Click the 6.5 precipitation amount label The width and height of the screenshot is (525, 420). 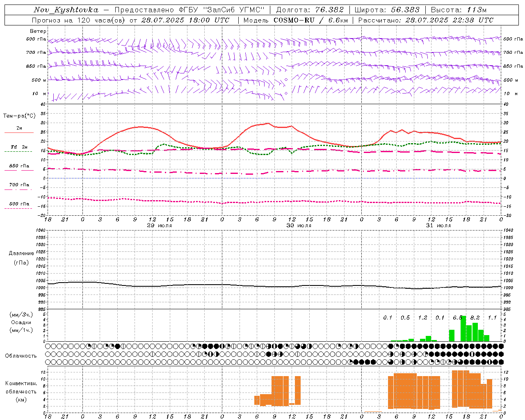click(x=458, y=318)
